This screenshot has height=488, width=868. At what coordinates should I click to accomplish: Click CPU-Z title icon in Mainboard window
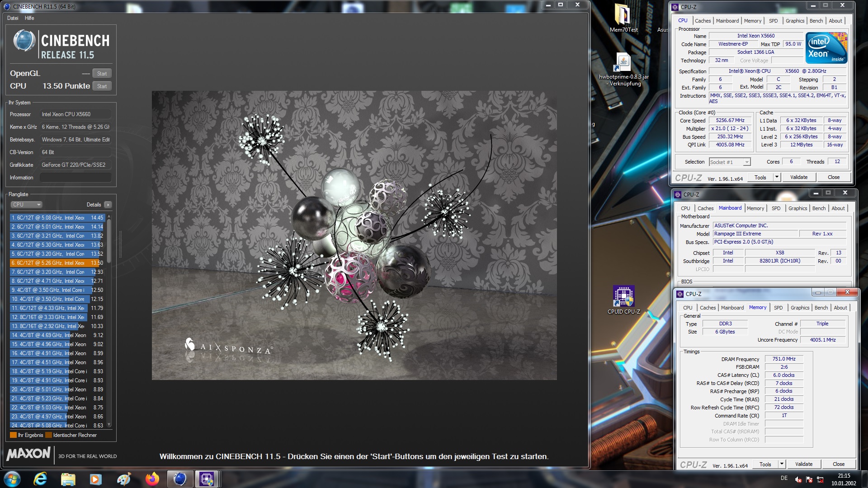[678, 194]
